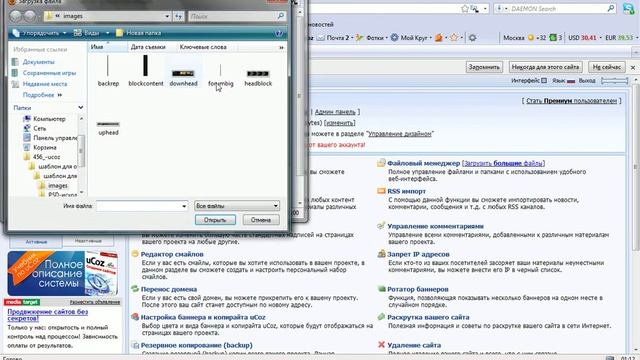Click the Запомнить password button
640x360 pixels.
coord(484,67)
